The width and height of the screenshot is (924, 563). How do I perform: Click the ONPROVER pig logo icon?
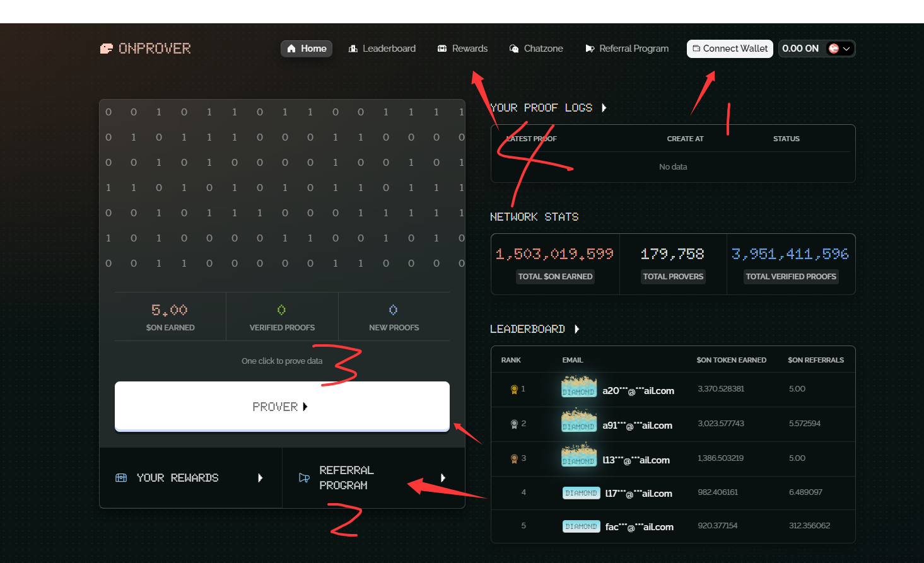pyautogui.click(x=106, y=48)
